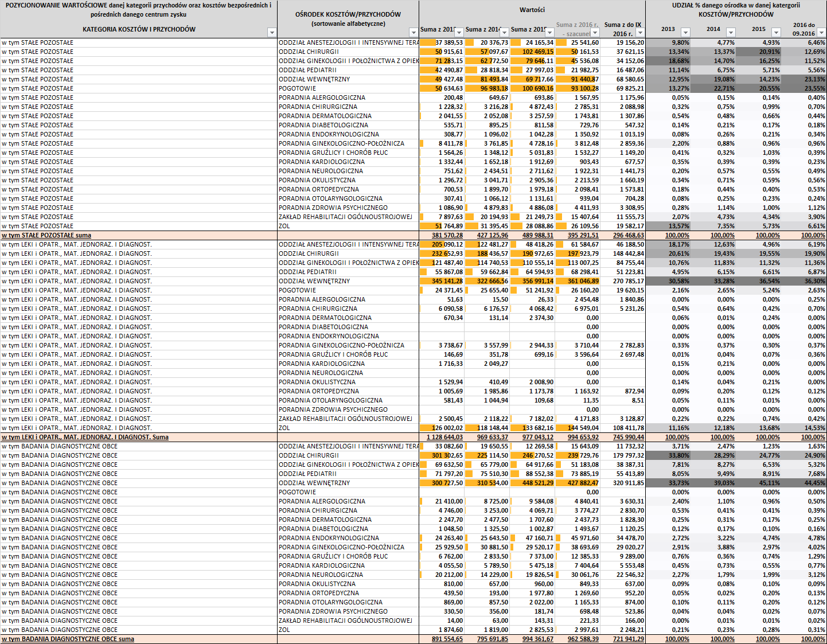Click the value cell 37 389,53
The width and height of the screenshot is (827, 644).
tap(442, 42)
